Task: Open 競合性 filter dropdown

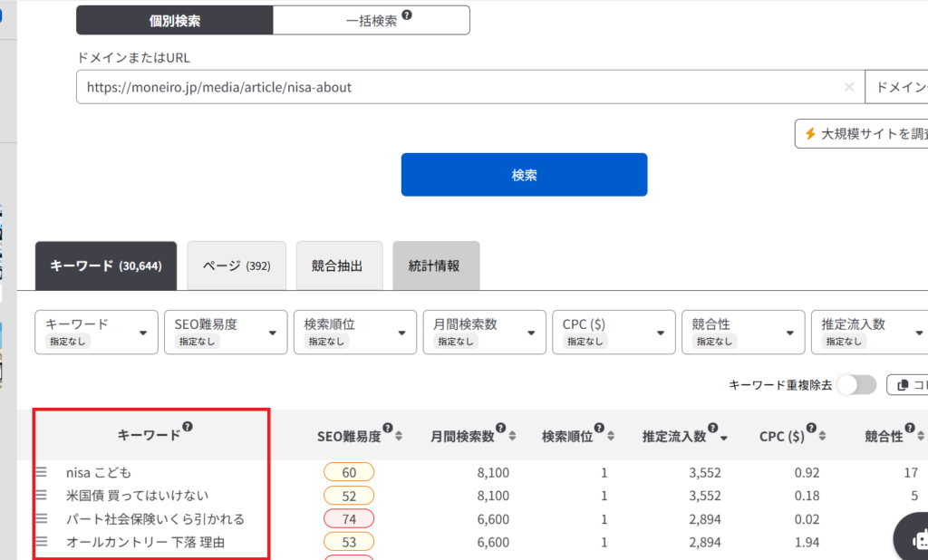Action: (x=743, y=332)
